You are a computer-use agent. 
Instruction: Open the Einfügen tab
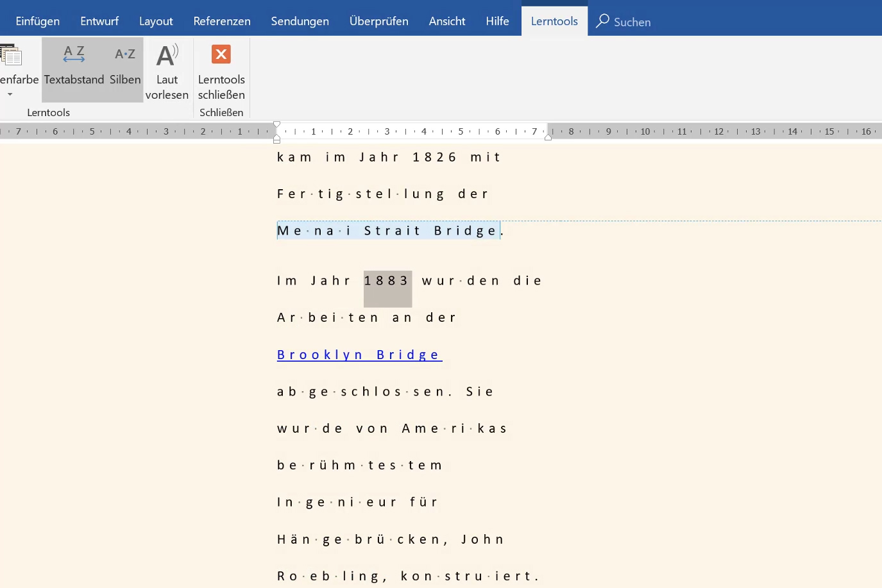(38, 21)
